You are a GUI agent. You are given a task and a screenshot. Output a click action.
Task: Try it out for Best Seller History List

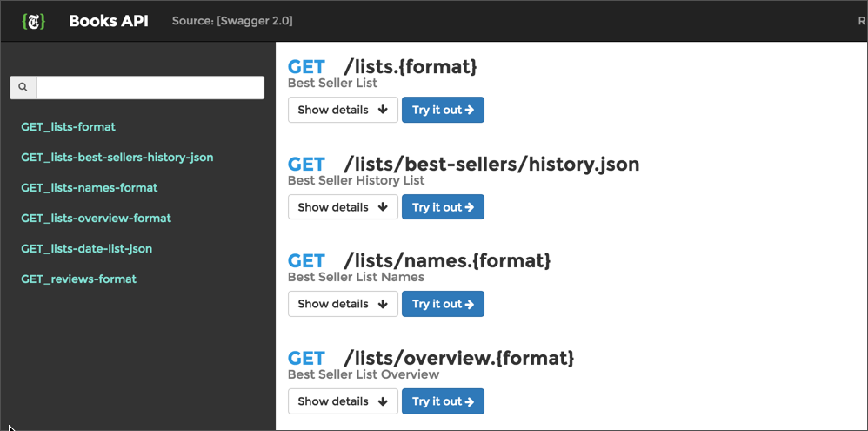443,207
